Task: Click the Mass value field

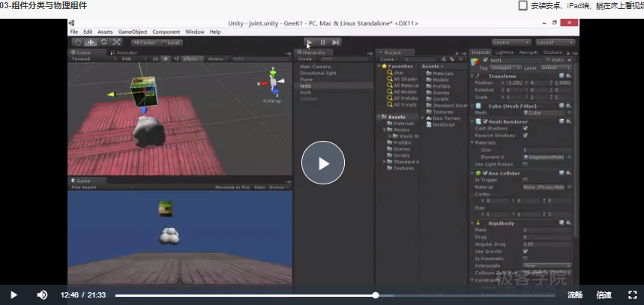Action: pyautogui.click(x=547, y=230)
